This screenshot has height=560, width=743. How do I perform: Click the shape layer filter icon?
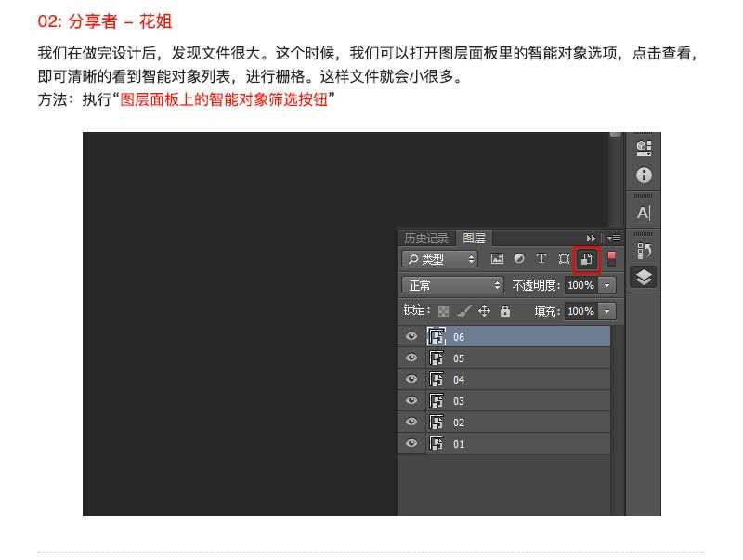pyautogui.click(x=564, y=257)
